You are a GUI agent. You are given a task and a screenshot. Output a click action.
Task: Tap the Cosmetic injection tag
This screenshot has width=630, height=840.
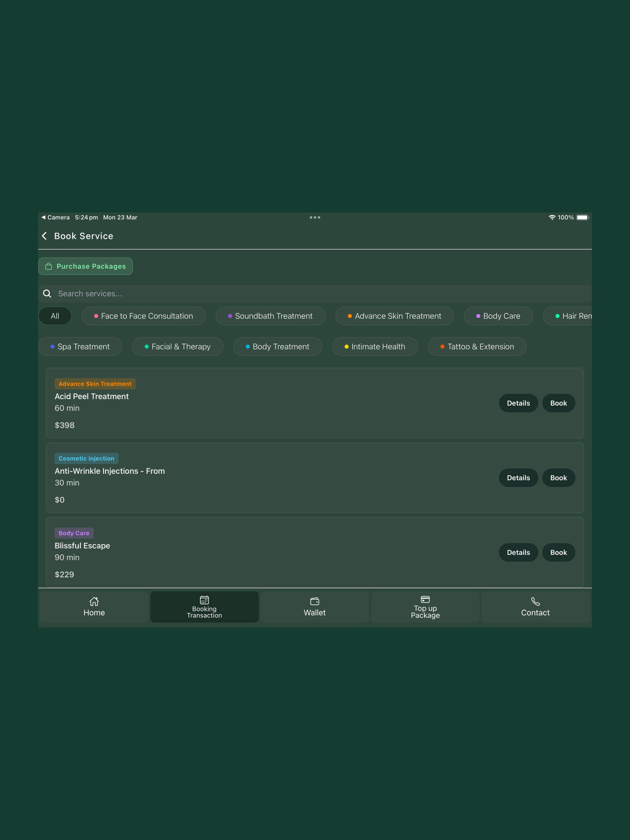tap(87, 458)
